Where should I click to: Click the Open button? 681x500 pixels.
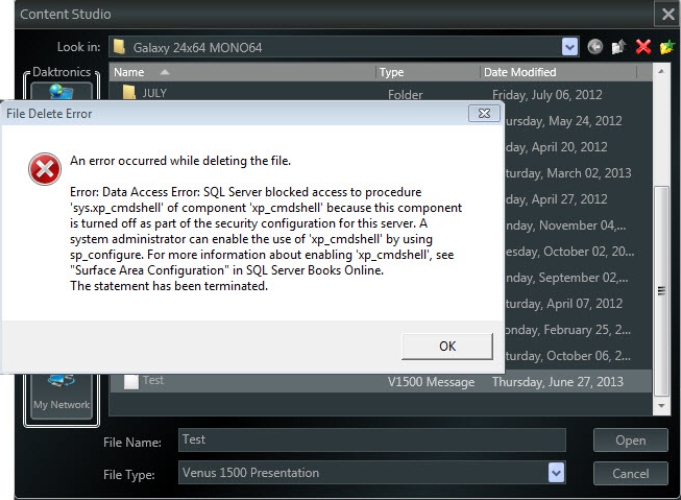pos(630,440)
